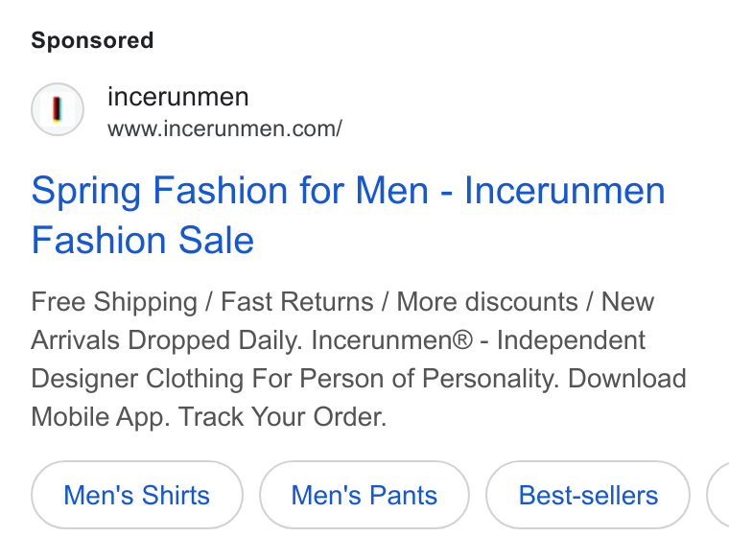Click the Incerunmen round favicon icon

click(58, 109)
